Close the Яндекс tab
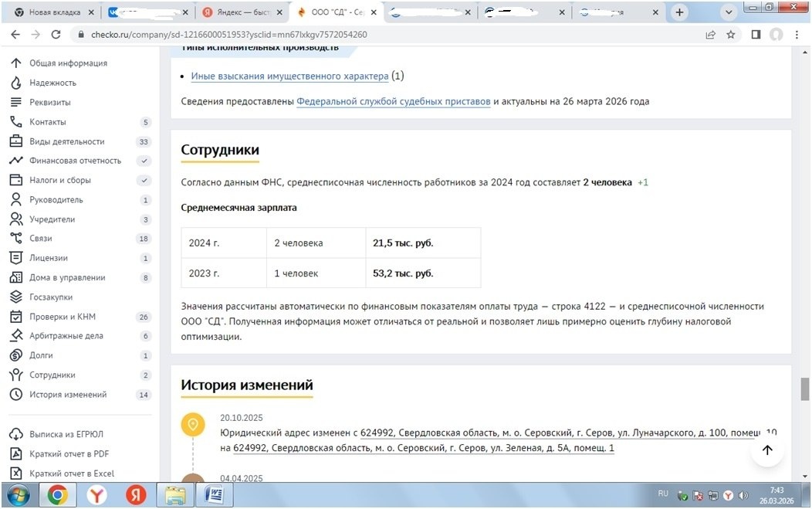This screenshot has width=812, height=509. tap(279, 12)
